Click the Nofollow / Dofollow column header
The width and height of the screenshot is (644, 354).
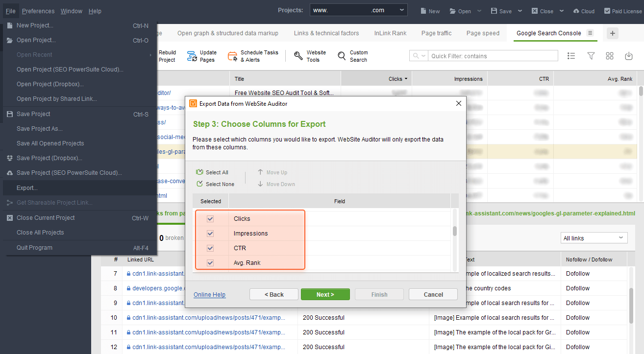tap(594, 260)
